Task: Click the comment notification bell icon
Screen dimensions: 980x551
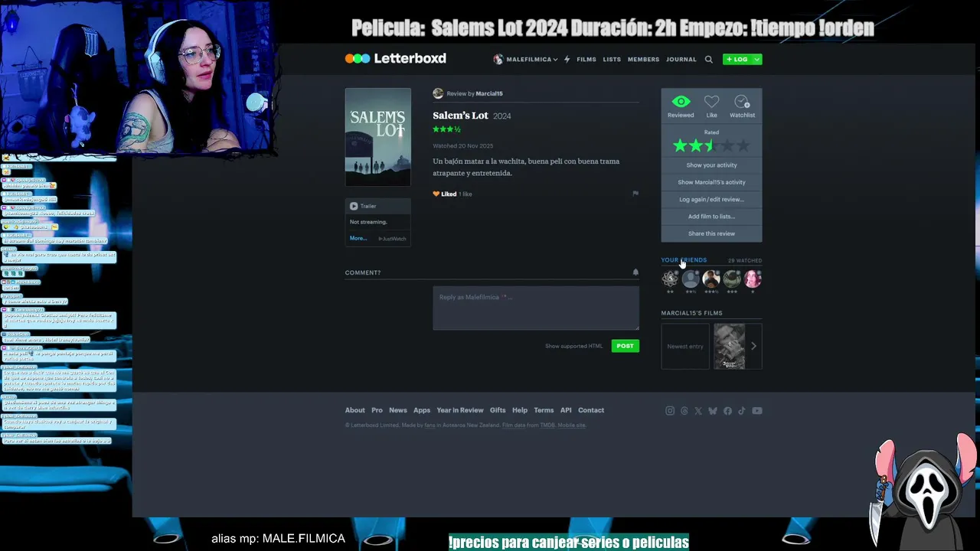Action: 635,272
